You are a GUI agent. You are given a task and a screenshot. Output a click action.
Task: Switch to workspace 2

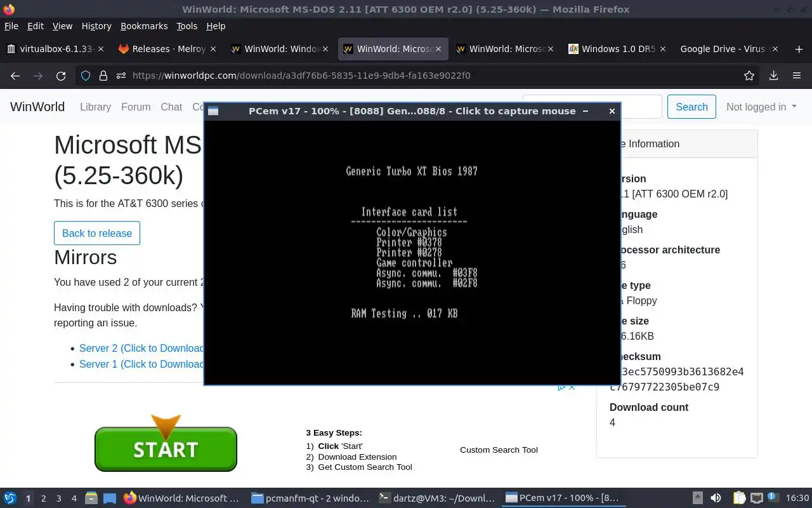[43, 498]
